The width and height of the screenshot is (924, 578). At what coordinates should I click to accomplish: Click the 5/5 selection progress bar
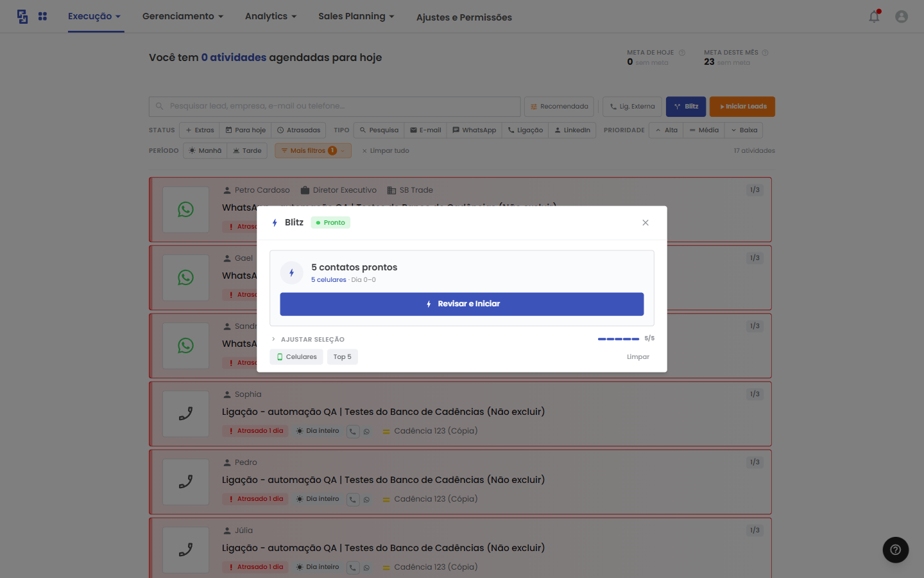coord(619,339)
